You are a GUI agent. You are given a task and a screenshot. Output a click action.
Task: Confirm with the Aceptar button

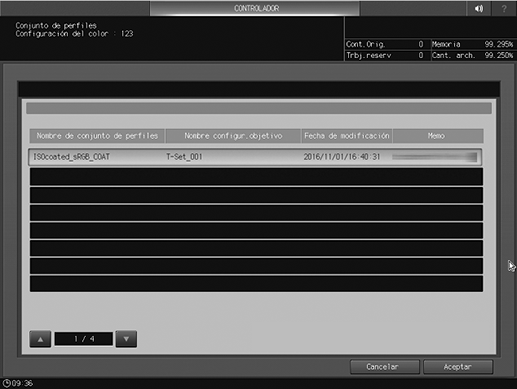tap(458, 367)
